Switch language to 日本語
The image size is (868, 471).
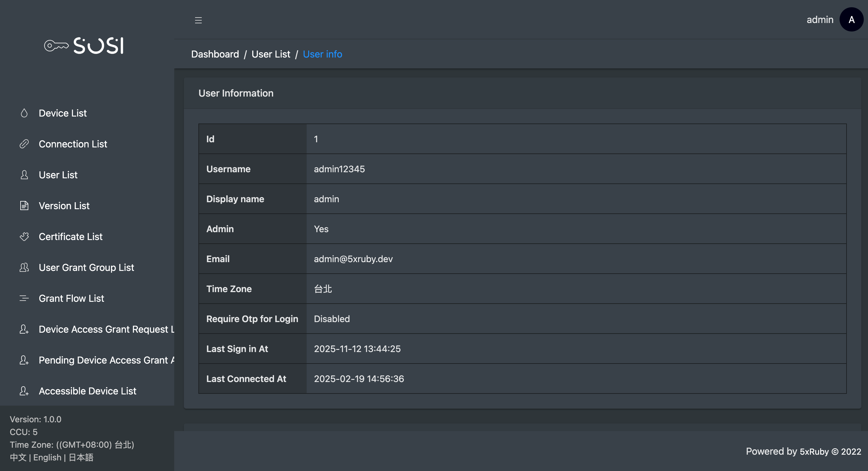point(81,457)
